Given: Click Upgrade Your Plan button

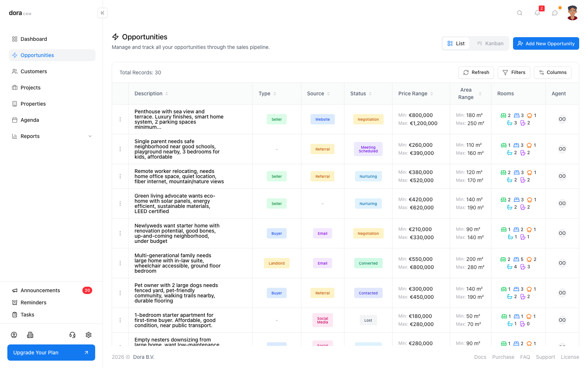Looking at the screenshot, I should pyautogui.click(x=51, y=353).
